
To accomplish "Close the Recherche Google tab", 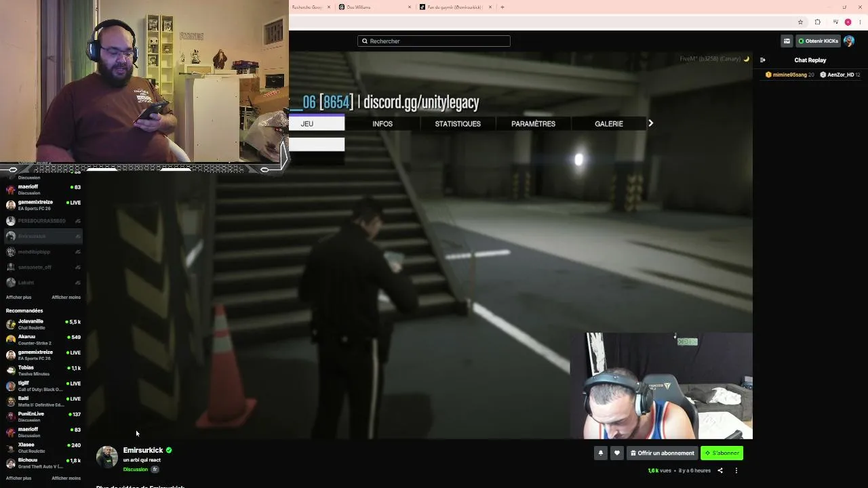I will (x=329, y=7).
